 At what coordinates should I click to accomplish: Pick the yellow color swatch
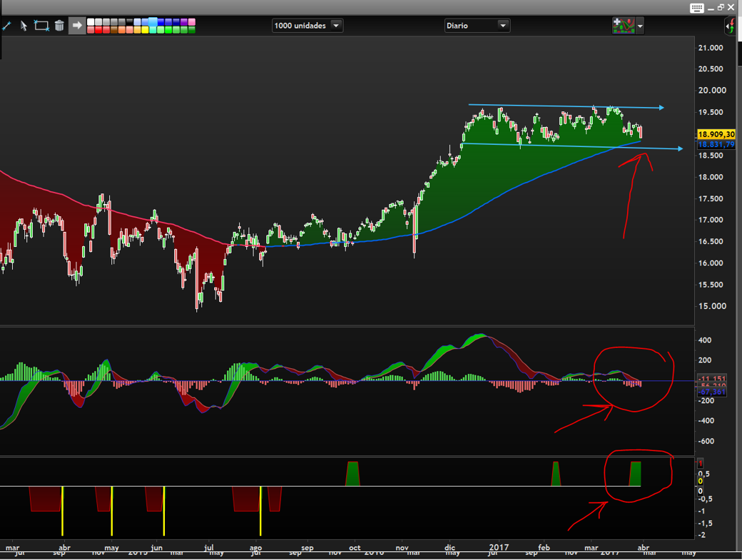(145, 30)
